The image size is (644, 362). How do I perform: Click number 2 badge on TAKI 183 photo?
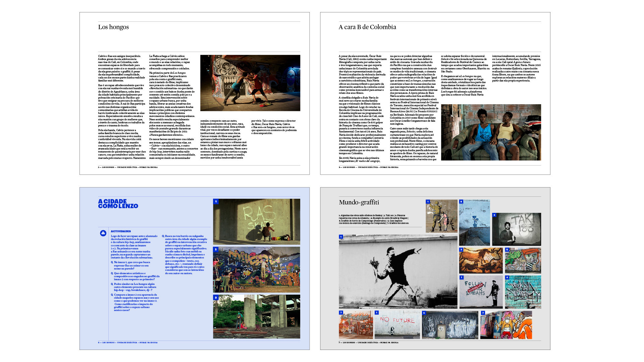[x=494, y=215]
